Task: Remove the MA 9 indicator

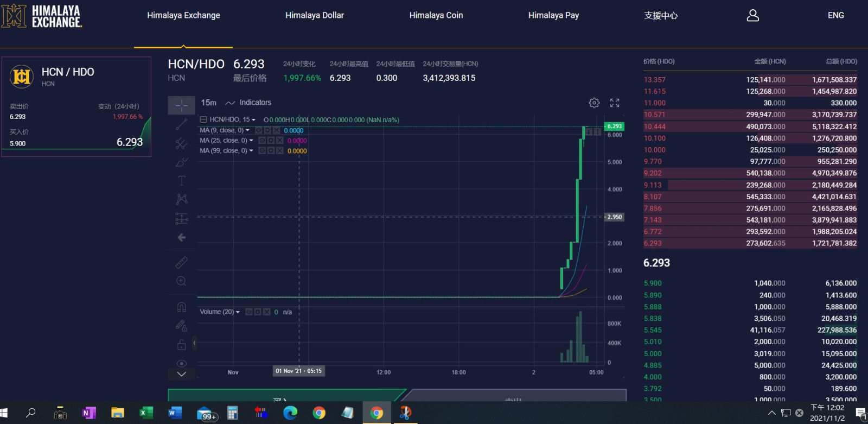Action: (277, 130)
